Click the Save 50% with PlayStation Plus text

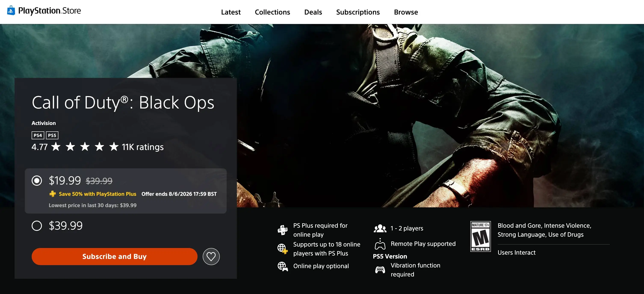97,194
